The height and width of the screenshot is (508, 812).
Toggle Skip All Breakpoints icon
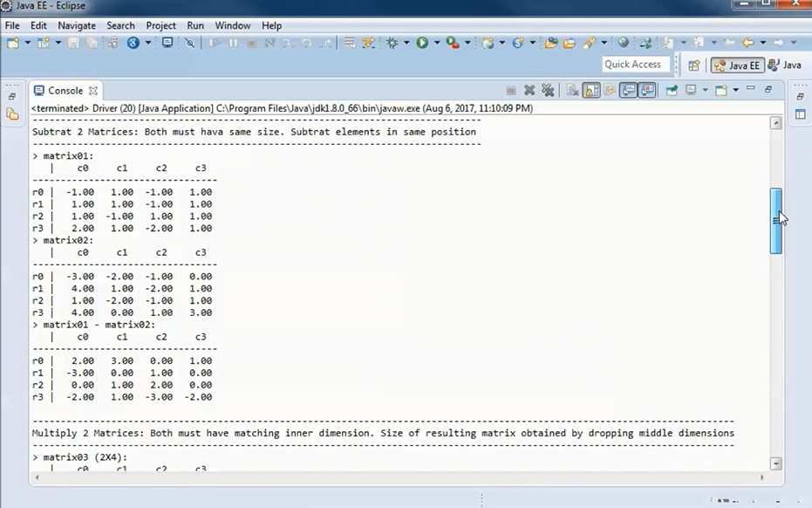click(189, 43)
